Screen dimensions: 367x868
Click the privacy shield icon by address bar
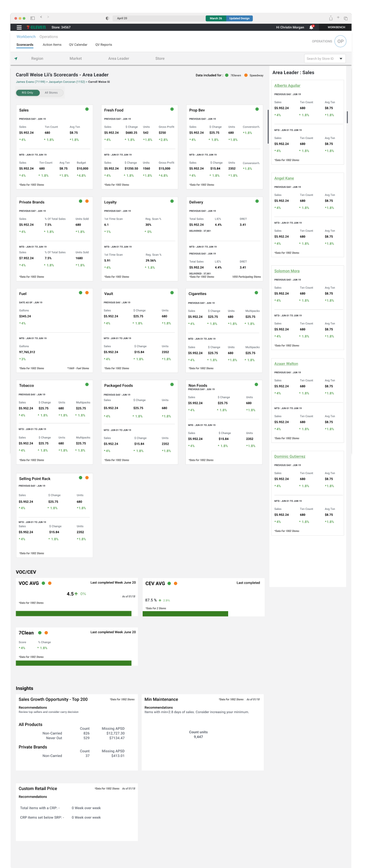click(107, 18)
